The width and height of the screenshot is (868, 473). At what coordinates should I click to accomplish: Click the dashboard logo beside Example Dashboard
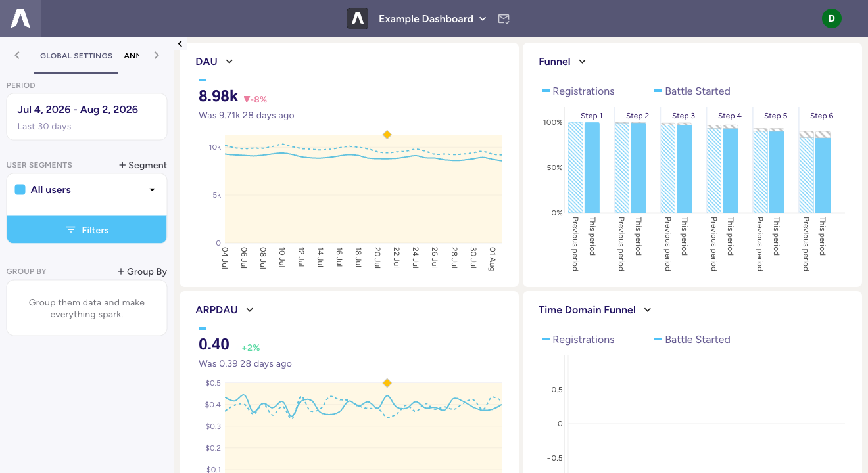358,18
